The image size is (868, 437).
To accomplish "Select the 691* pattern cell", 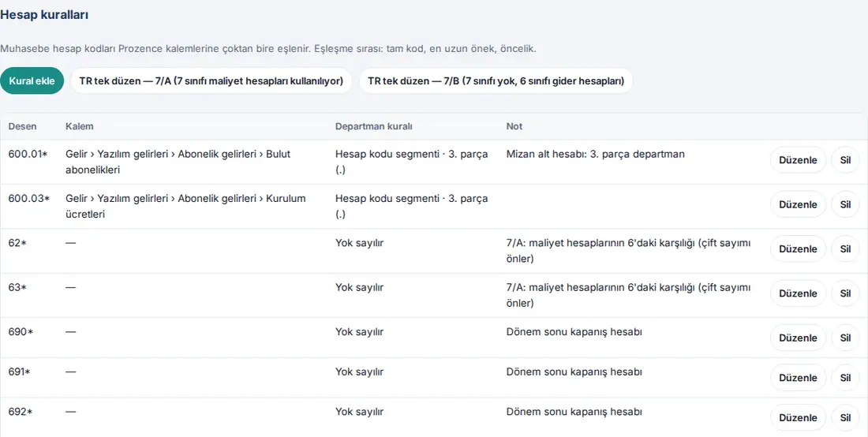I will click(20, 372).
